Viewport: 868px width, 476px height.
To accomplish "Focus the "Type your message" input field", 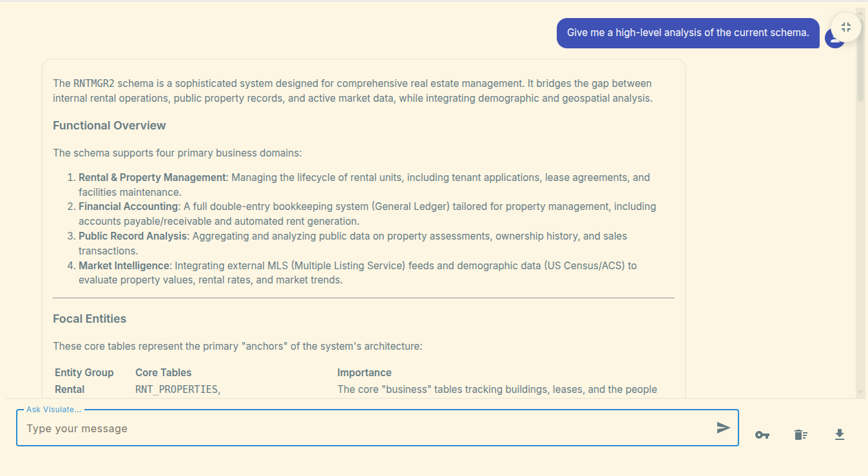I will [x=367, y=428].
